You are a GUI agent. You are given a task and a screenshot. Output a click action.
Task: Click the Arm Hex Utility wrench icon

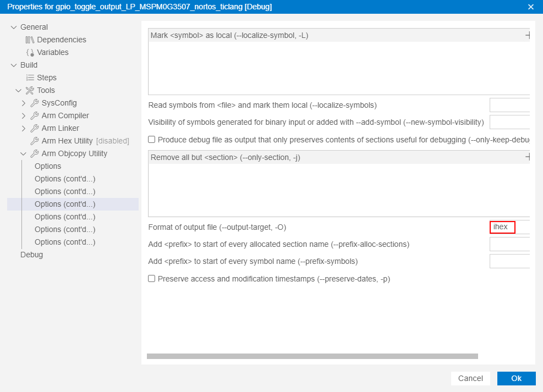coord(35,141)
